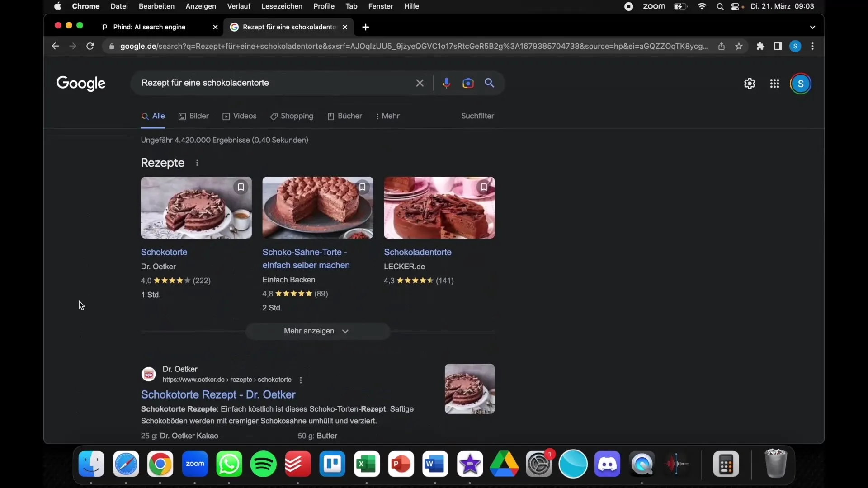Open the Google account avatar on page
The image size is (868, 488).
(x=801, y=84)
